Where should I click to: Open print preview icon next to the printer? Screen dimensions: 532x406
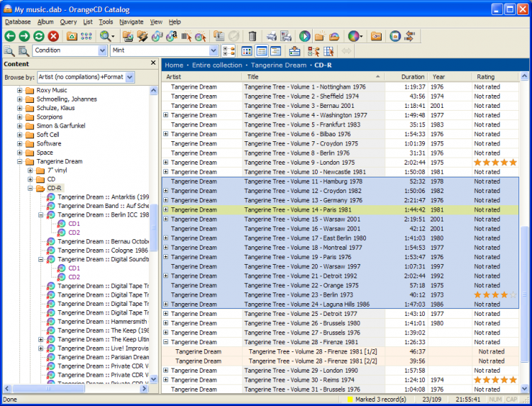point(286,36)
